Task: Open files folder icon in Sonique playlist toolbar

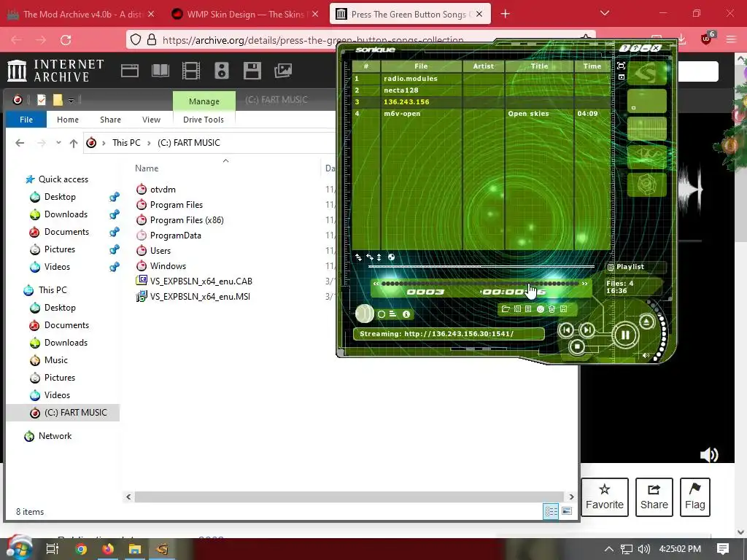Action: pos(506,309)
